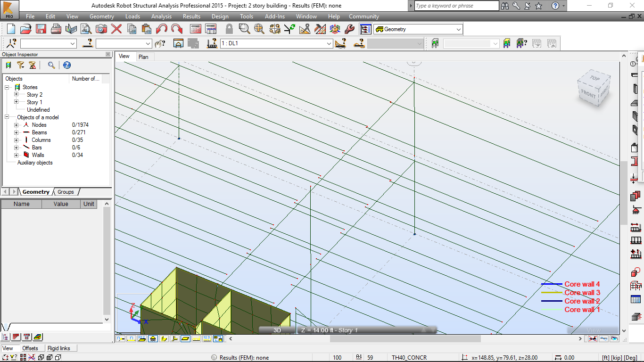Click the horizontal scrollbar under viewport

click(x=405, y=338)
